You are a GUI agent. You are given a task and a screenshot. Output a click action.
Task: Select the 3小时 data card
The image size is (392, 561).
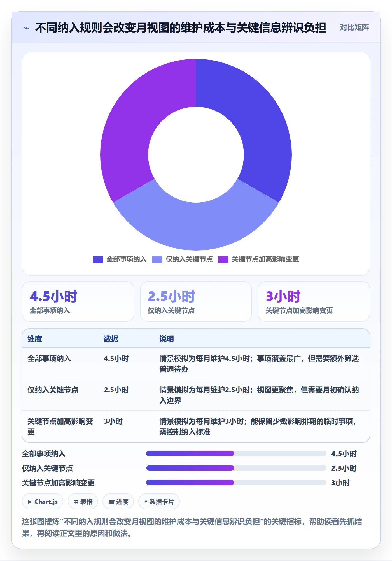point(314,302)
